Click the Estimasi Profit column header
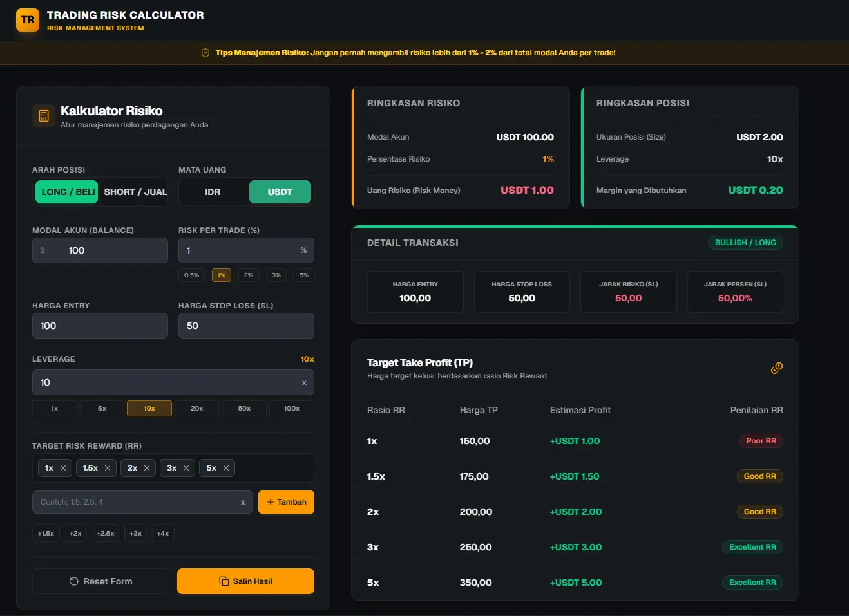 [x=580, y=410]
